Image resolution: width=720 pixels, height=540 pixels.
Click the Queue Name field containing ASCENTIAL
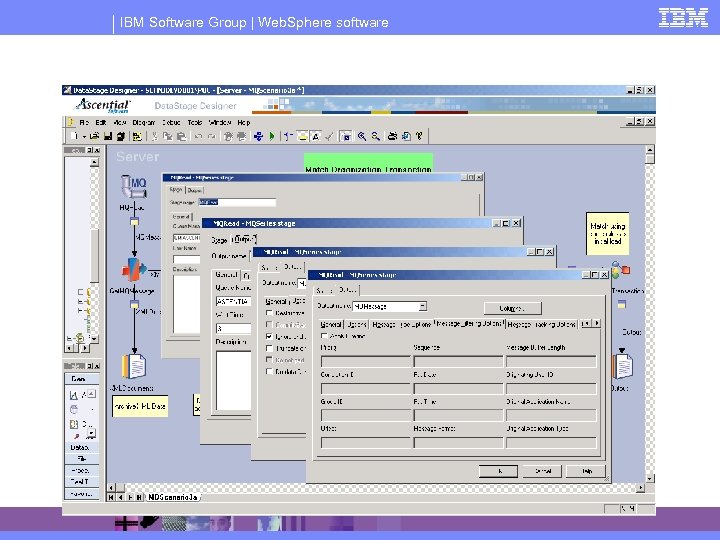[x=233, y=301]
